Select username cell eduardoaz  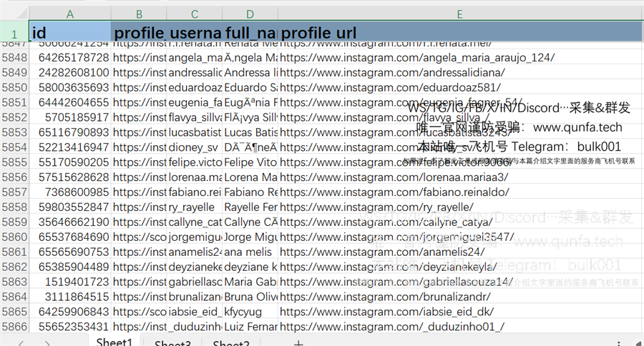pyautogui.click(x=195, y=87)
